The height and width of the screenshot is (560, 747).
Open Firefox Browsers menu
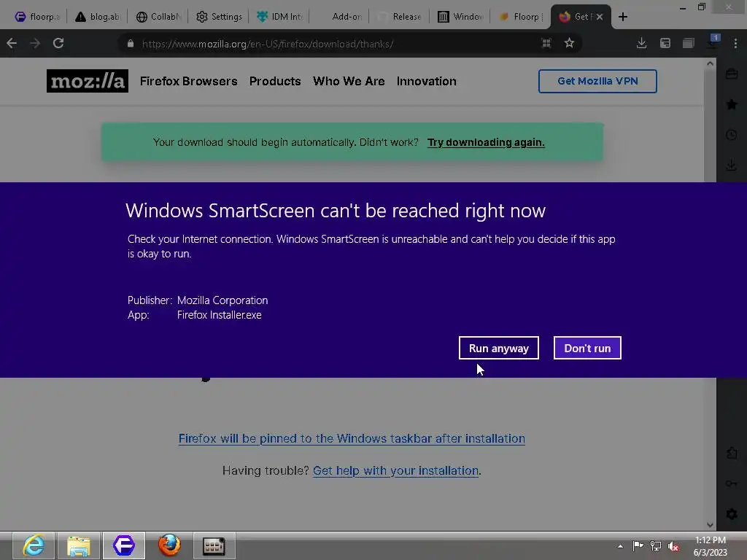pyautogui.click(x=189, y=82)
